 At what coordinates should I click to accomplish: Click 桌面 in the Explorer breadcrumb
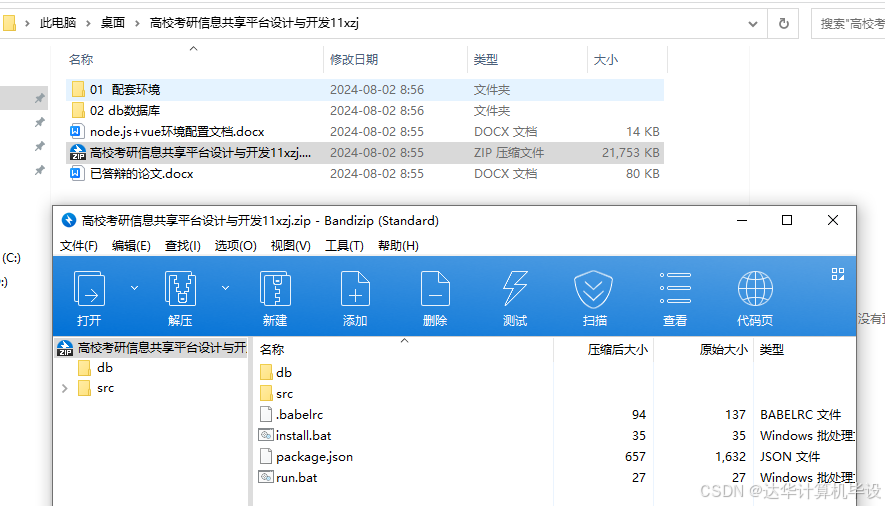(x=112, y=23)
